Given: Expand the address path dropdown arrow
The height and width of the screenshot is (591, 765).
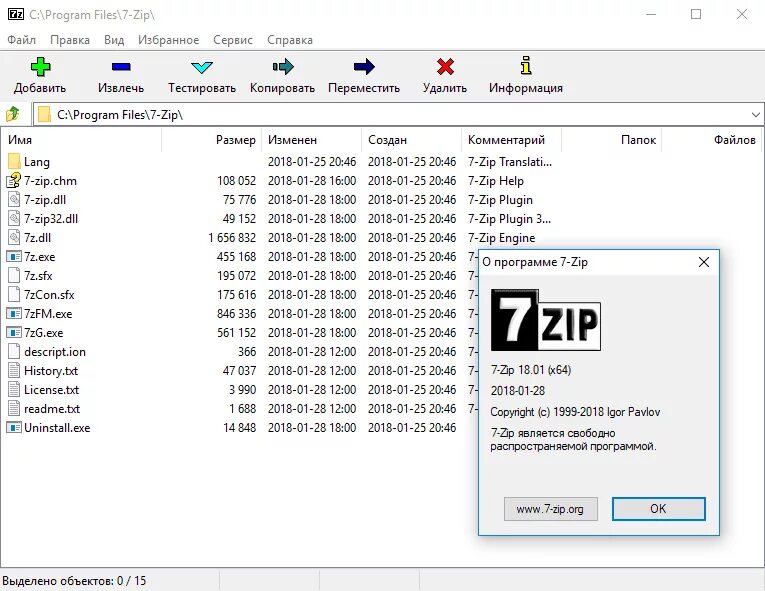Looking at the screenshot, I should [x=755, y=115].
